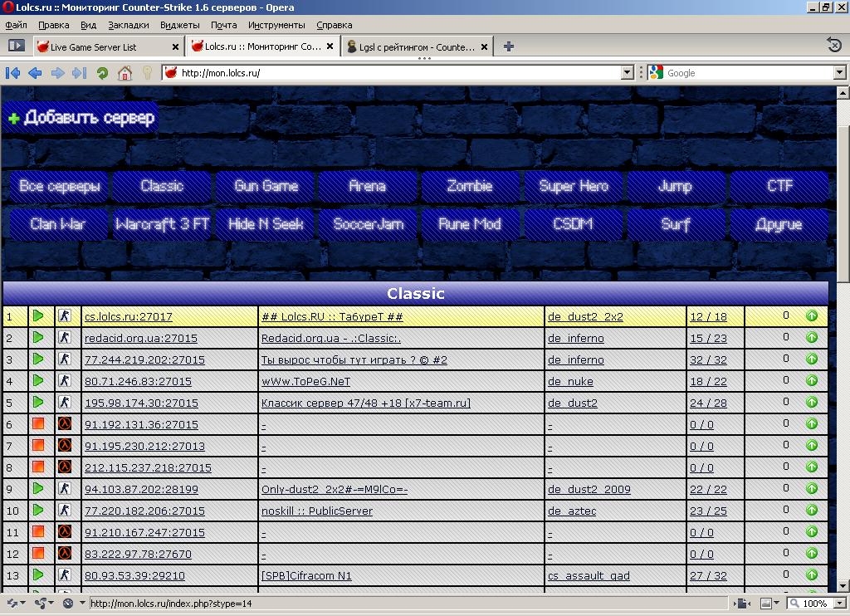Open the home page
The height and width of the screenshot is (616, 850).
(125, 73)
